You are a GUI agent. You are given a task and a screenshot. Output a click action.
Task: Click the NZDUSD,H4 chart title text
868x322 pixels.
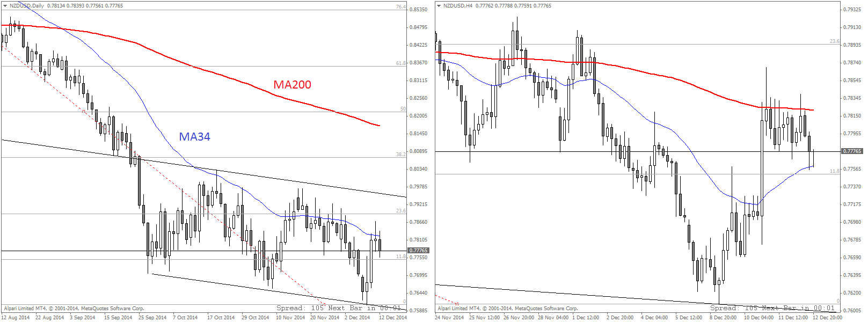point(458,6)
